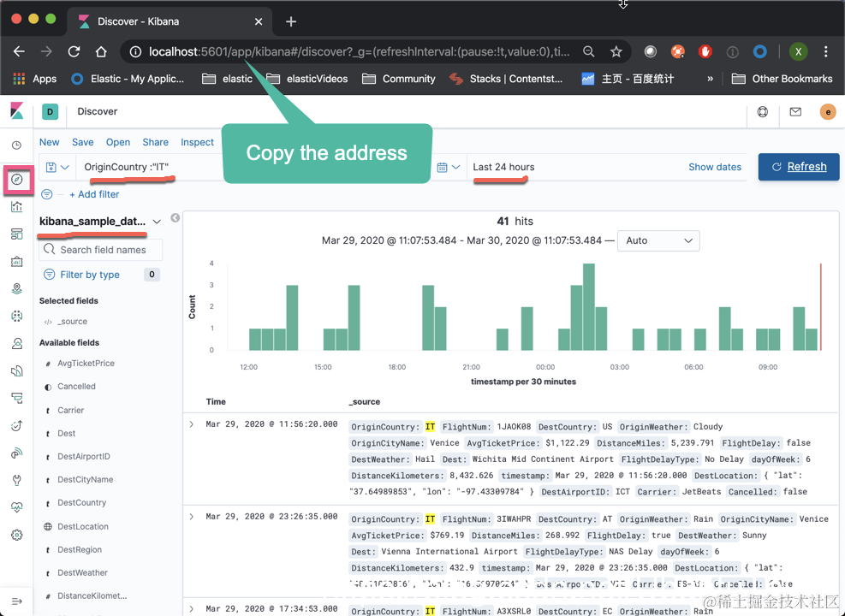Click the Refresh button
The image size is (845, 616).
coord(799,167)
